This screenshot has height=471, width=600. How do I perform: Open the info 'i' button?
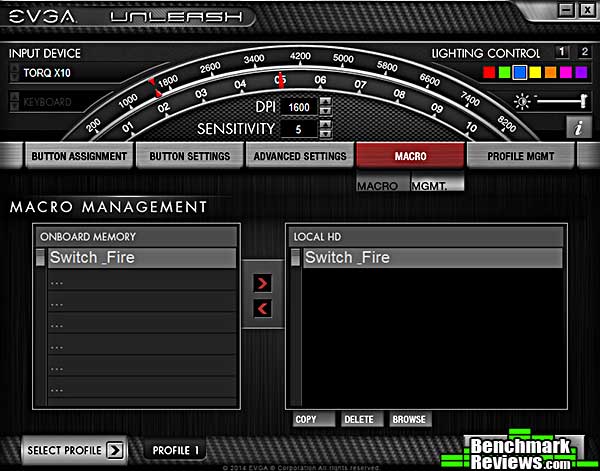pos(578,127)
